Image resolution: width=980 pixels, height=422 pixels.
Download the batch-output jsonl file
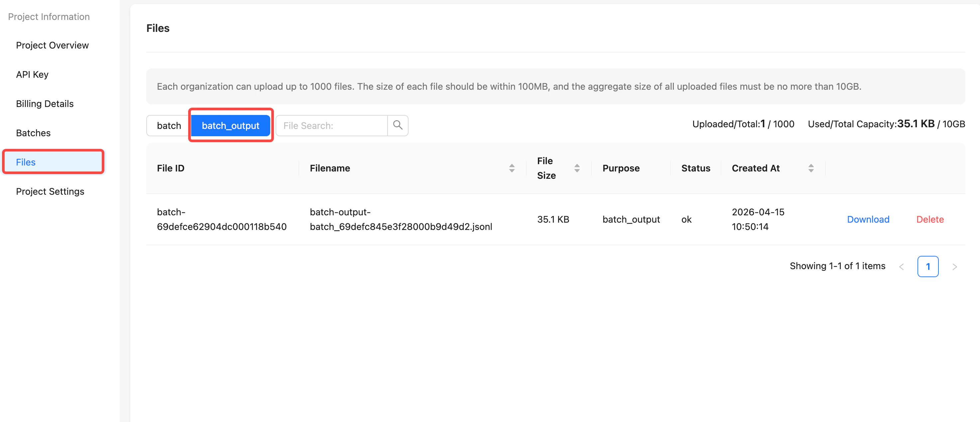[868, 219]
